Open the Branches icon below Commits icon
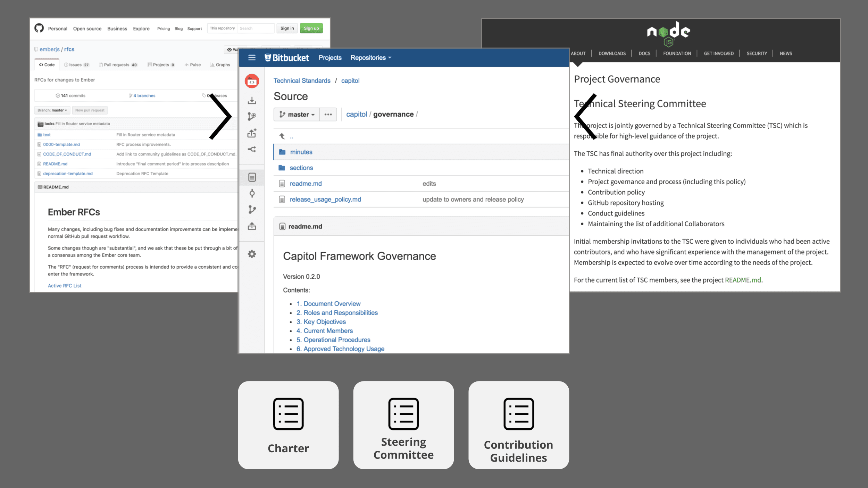Viewport: 868px width, 488px height. pyautogui.click(x=252, y=210)
